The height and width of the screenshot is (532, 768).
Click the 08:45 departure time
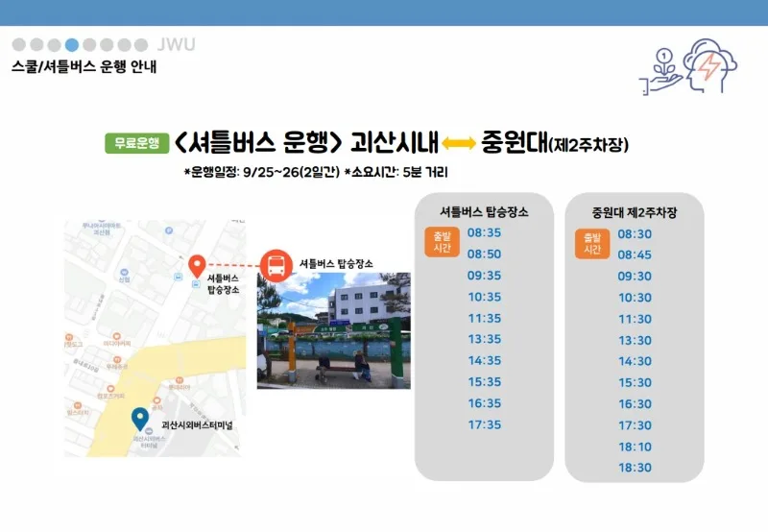click(x=635, y=254)
